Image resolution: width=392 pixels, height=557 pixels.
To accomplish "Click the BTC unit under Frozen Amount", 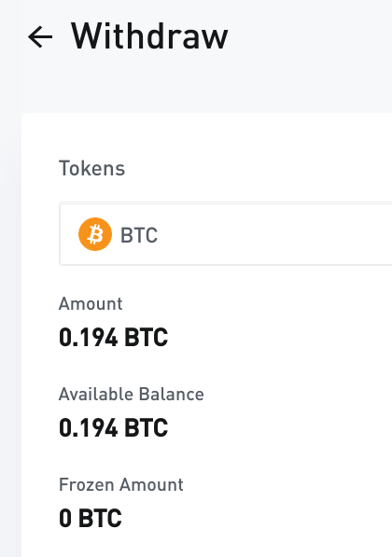I will 100,518.
